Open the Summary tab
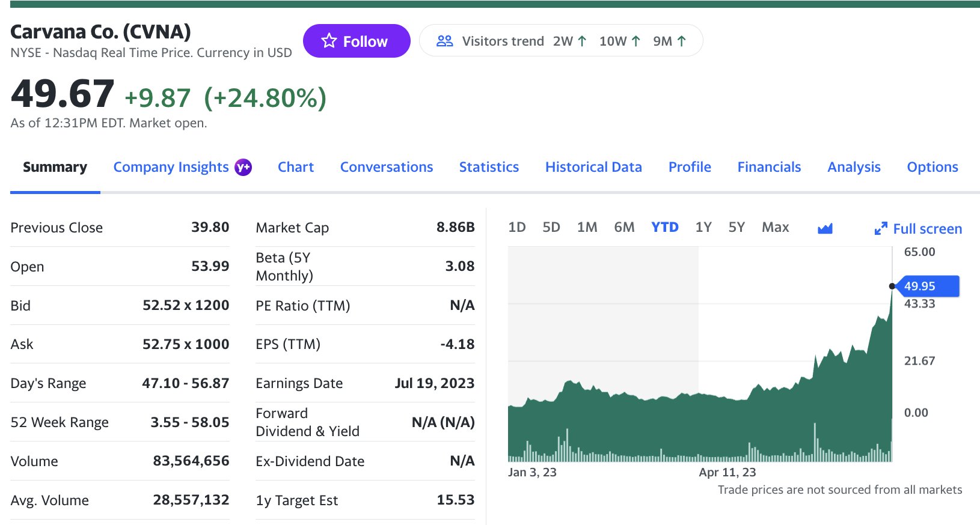 (55, 167)
